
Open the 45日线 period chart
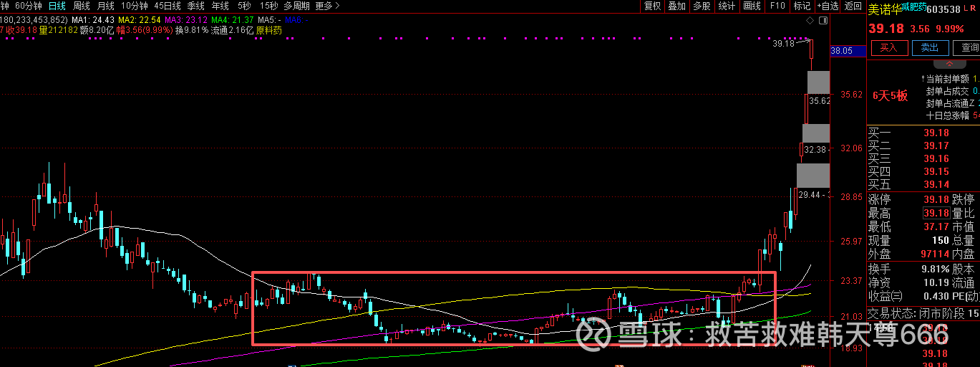pos(168,6)
